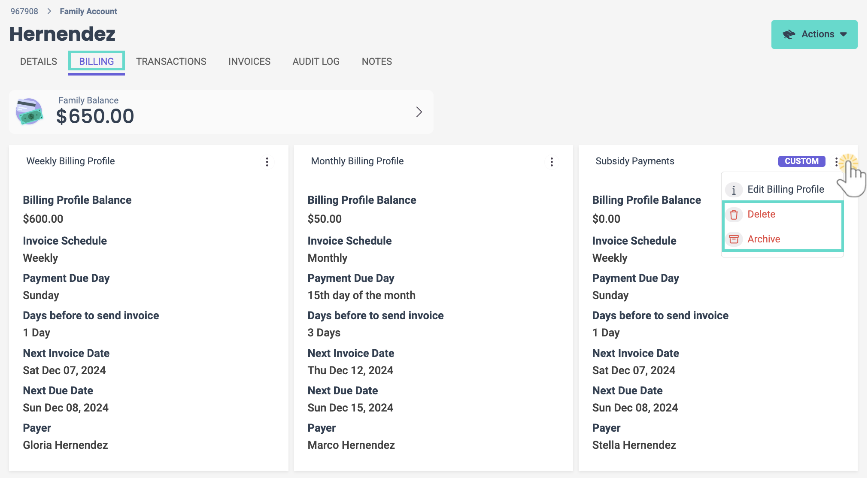Expand the Actions dropdown arrow
The width and height of the screenshot is (868, 478).
844,34
